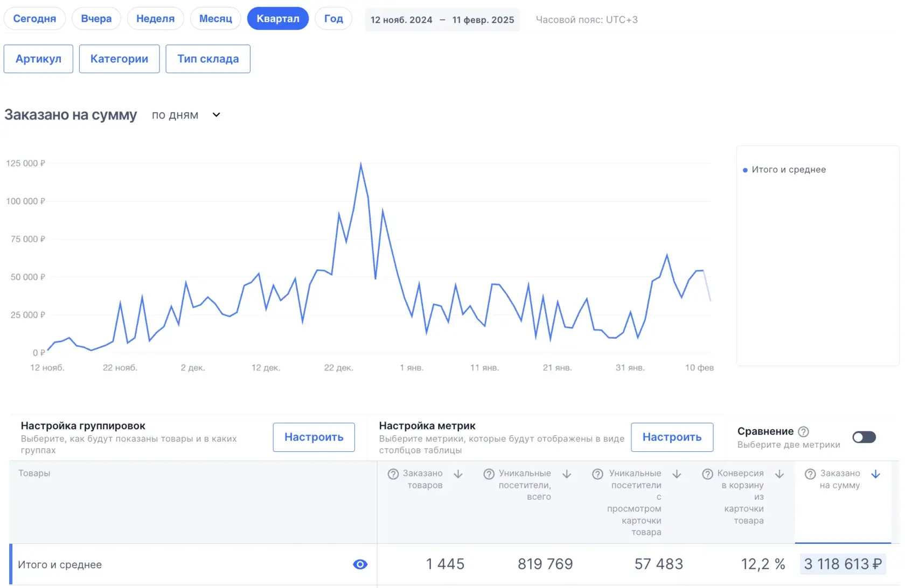Viewport: 905px width, 588px height.
Task: Click question mark icon next to Сравнение
Action: point(803,432)
